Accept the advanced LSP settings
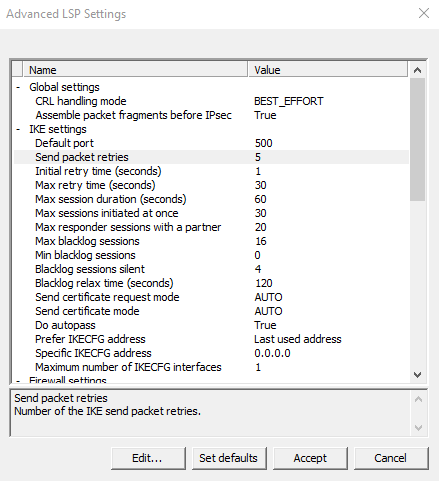The width and height of the screenshot is (439, 481). coord(310,458)
